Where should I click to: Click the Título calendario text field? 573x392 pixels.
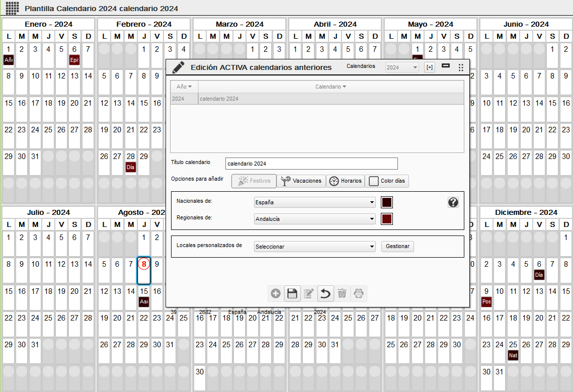(311, 164)
